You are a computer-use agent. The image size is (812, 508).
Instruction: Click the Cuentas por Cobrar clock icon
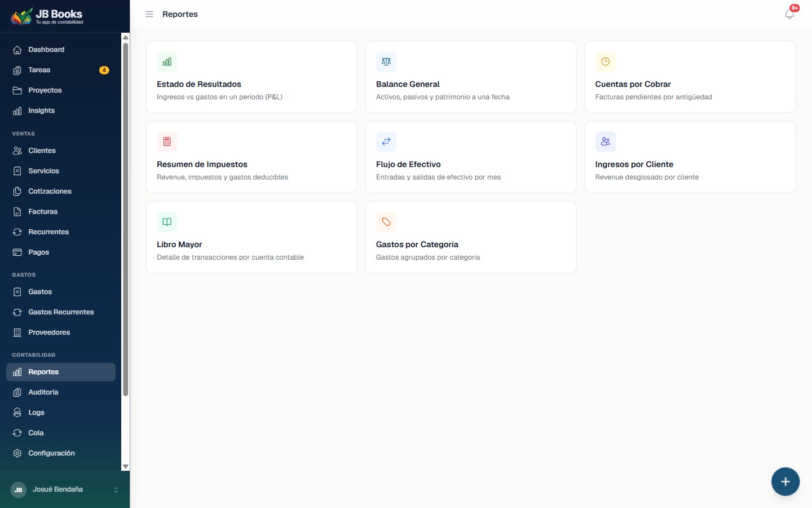[x=606, y=62]
